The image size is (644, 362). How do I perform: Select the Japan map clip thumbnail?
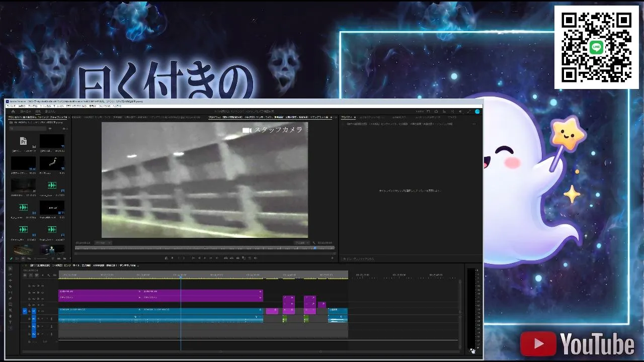click(52, 162)
